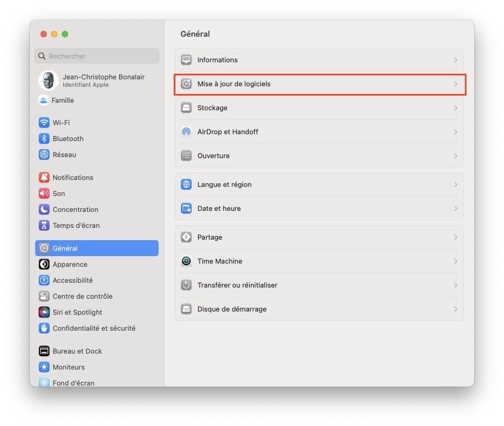Screen dimensions: 504x426
Task: Click the Time Machine row chevron
Action: pyautogui.click(x=456, y=261)
